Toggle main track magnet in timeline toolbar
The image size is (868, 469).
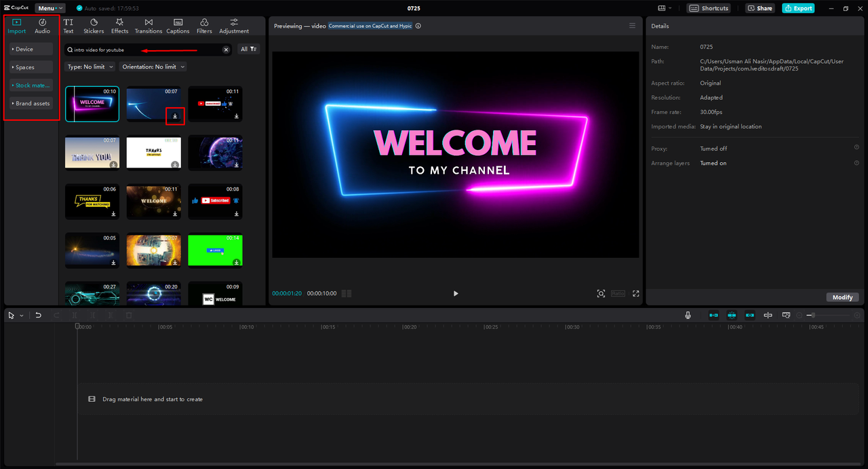(x=713, y=315)
